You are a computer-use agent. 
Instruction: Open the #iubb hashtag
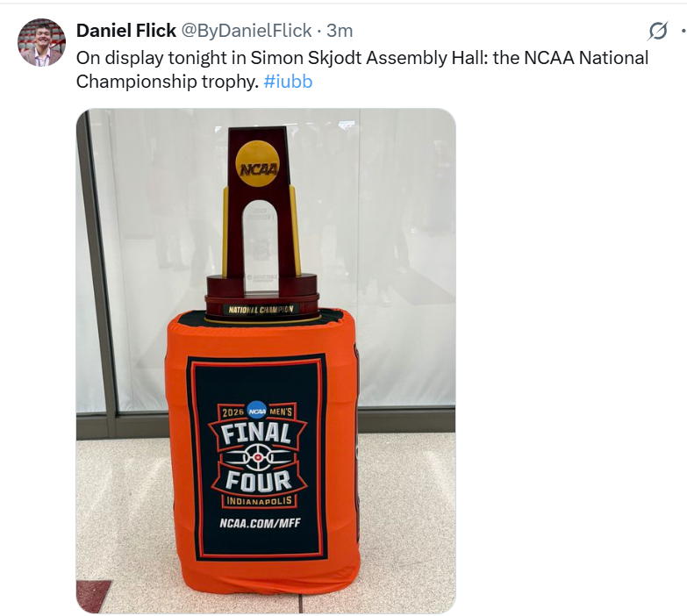coord(288,82)
